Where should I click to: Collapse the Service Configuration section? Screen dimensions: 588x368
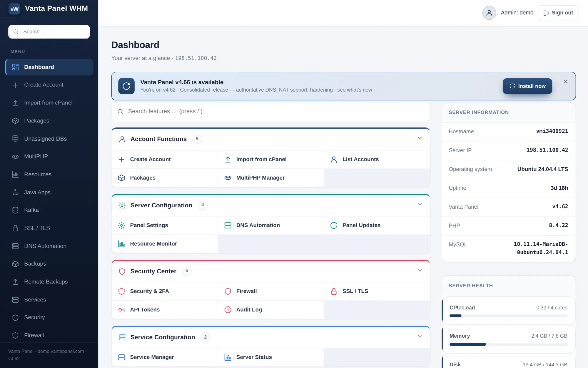420,336
